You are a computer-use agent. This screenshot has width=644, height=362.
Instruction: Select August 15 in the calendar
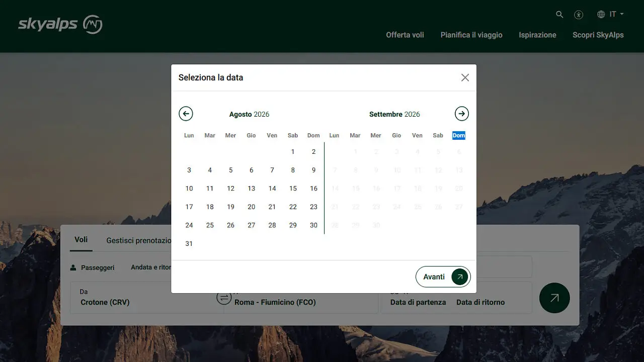(x=293, y=189)
